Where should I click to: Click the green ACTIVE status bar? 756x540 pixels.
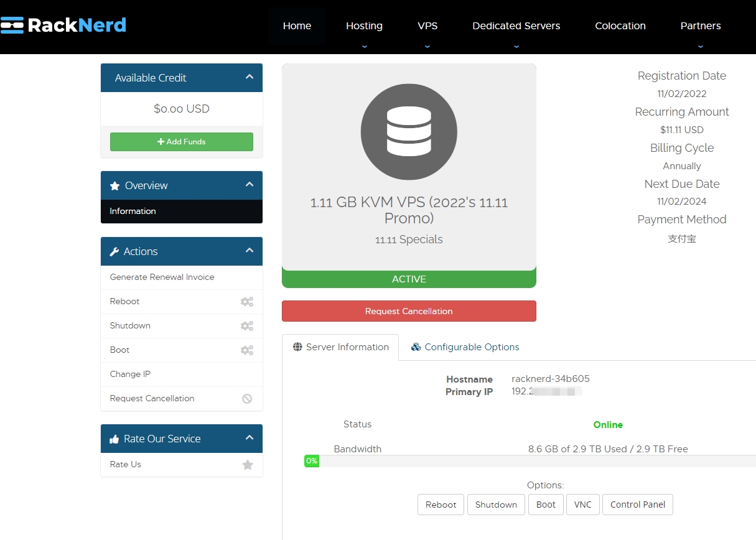point(409,279)
